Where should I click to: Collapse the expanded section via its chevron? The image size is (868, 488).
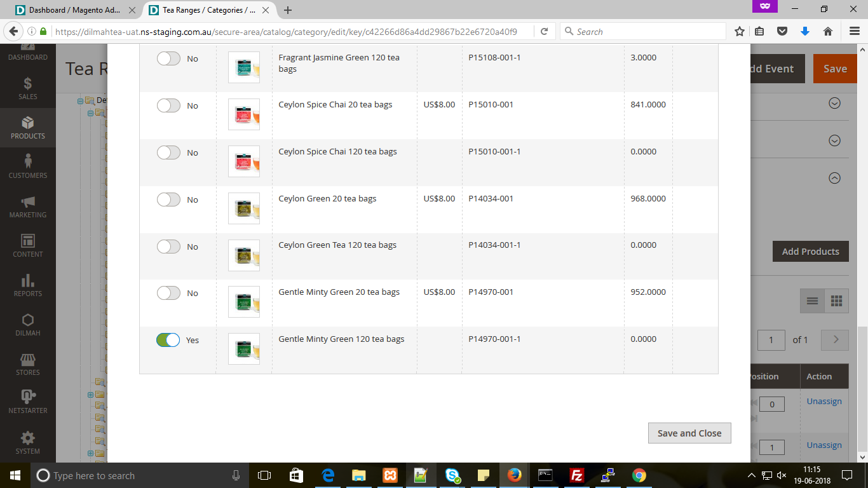(834, 178)
